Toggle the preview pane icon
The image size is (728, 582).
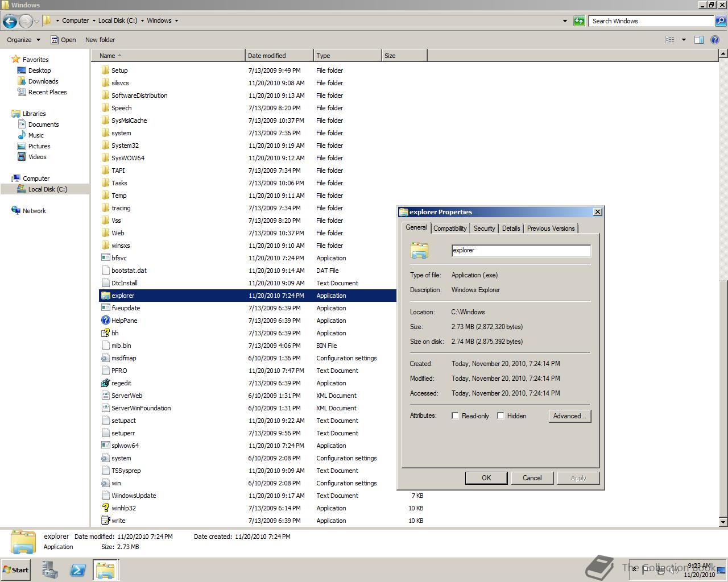point(699,40)
